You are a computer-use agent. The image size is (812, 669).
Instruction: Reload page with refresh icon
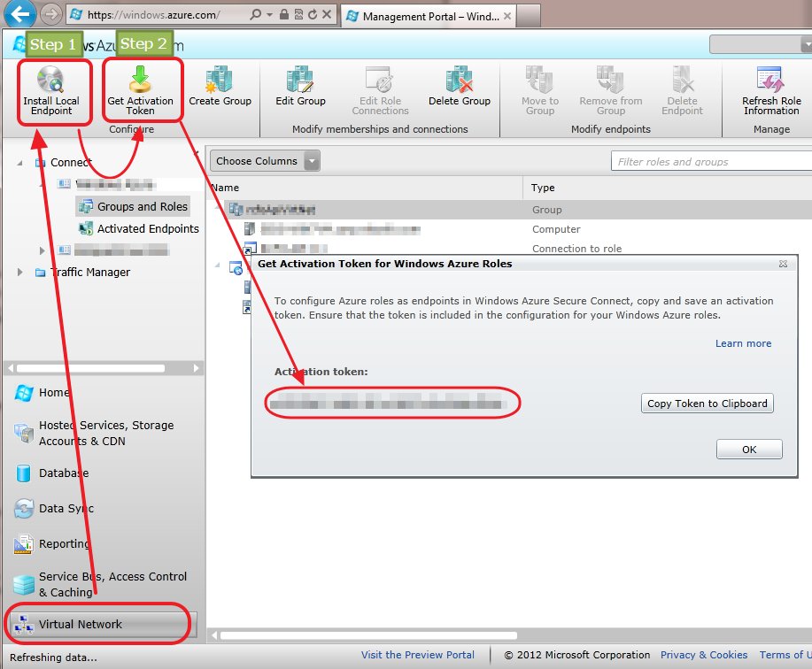coord(313,14)
